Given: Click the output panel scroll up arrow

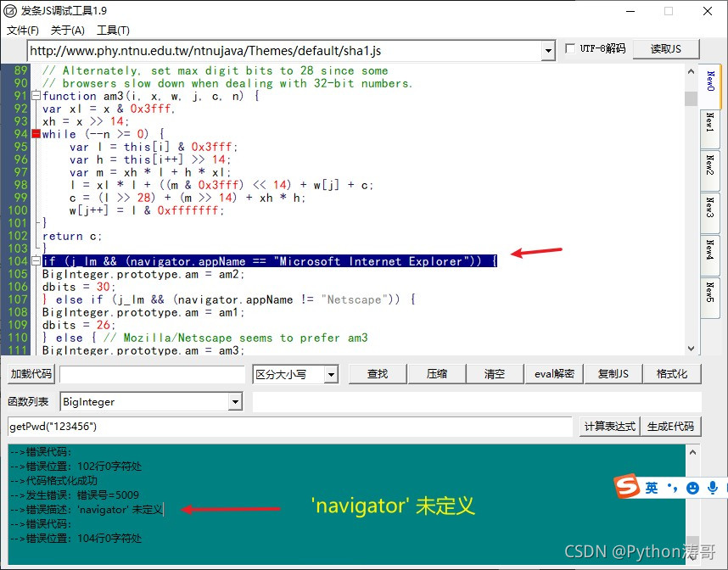Looking at the screenshot, I should [692, 451].
